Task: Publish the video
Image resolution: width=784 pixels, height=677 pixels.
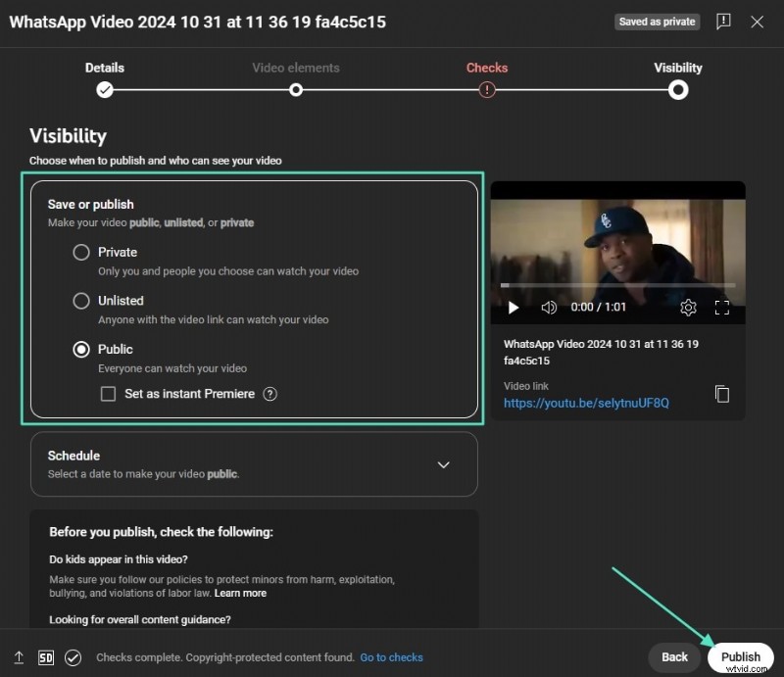Action: click(741, 656)
